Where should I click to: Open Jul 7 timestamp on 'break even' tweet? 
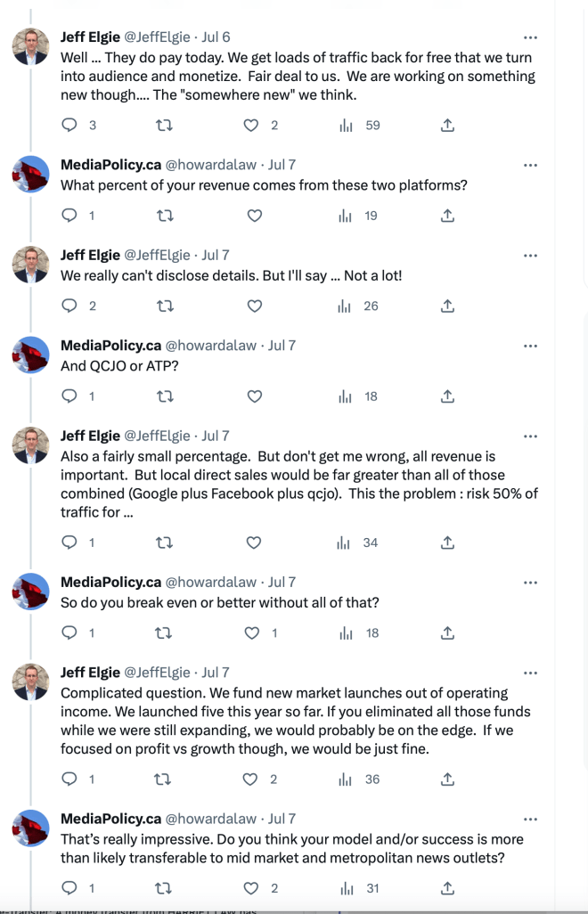click(x=282, y=582)
